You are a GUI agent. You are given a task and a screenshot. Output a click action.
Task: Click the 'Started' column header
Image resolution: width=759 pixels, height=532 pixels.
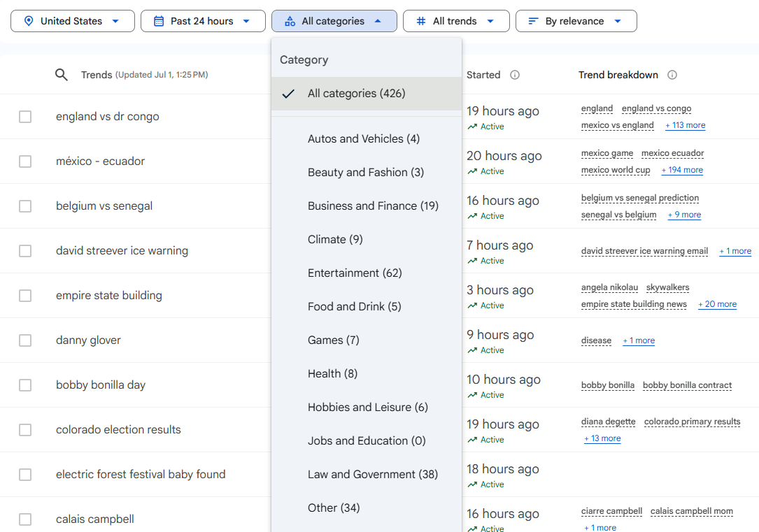point(483,75)
